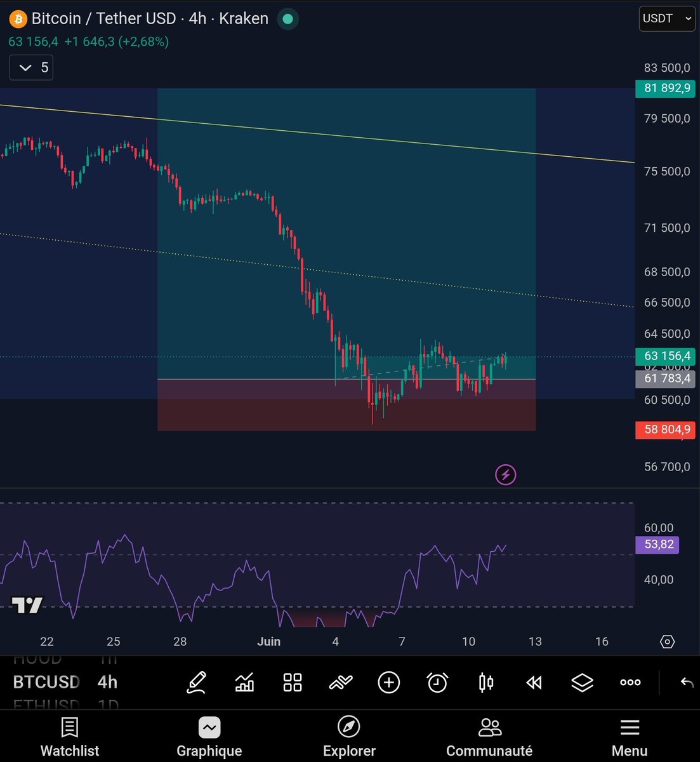700x762 pixels.
Task: Switch to the Graphique tab
Action: pyautogui.click(x=209, y=737)
